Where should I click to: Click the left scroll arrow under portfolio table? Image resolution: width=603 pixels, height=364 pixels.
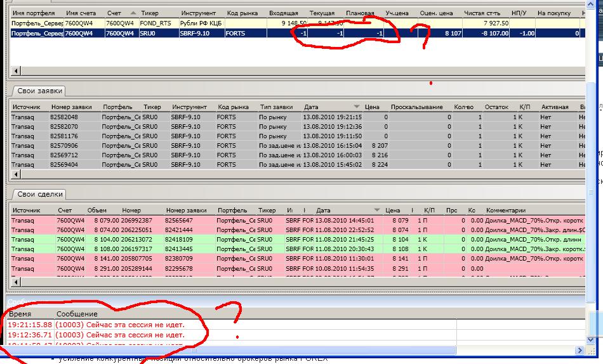point(17,71)
